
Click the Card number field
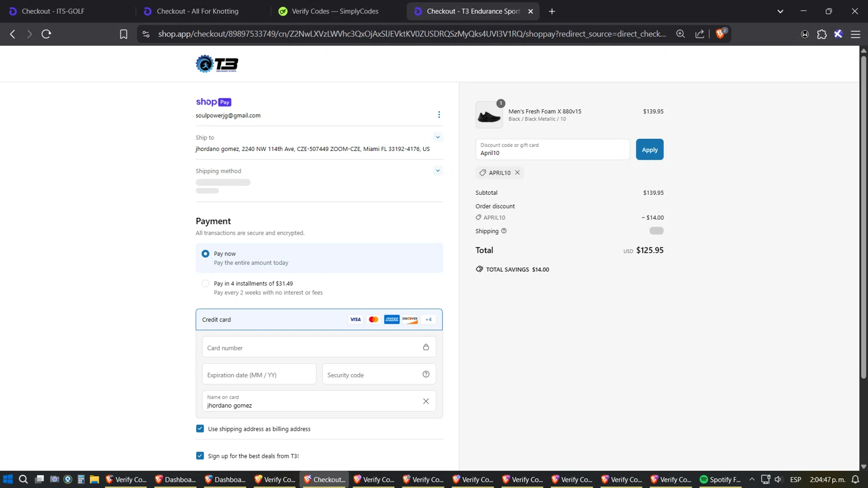click(319, 347)
